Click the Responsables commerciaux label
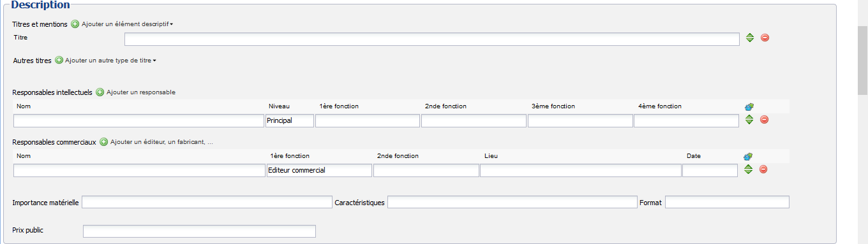 (x=54, y=142)
